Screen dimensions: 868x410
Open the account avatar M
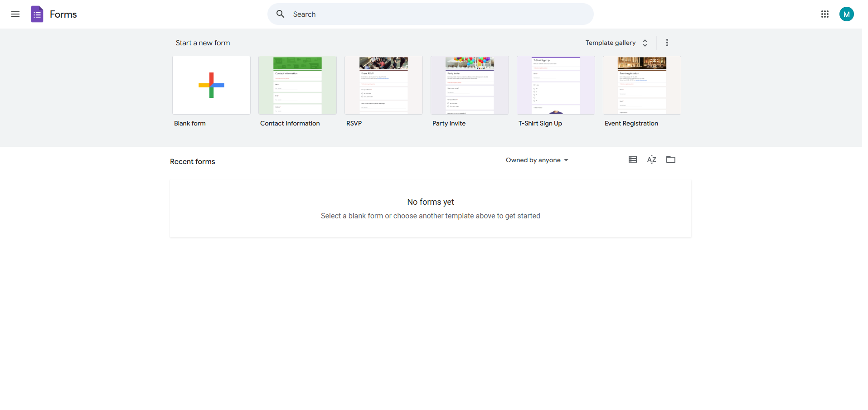[846, 14]
